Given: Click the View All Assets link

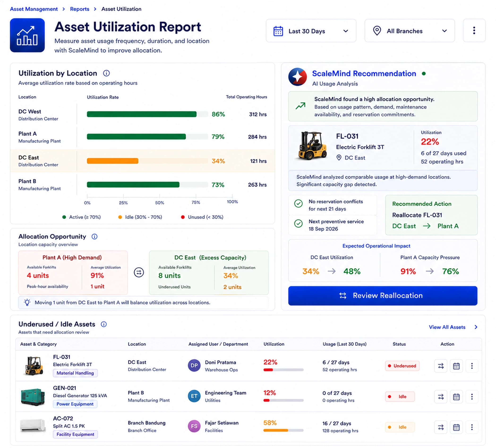Looking at the screenshot, I should (x=447, y=327).
